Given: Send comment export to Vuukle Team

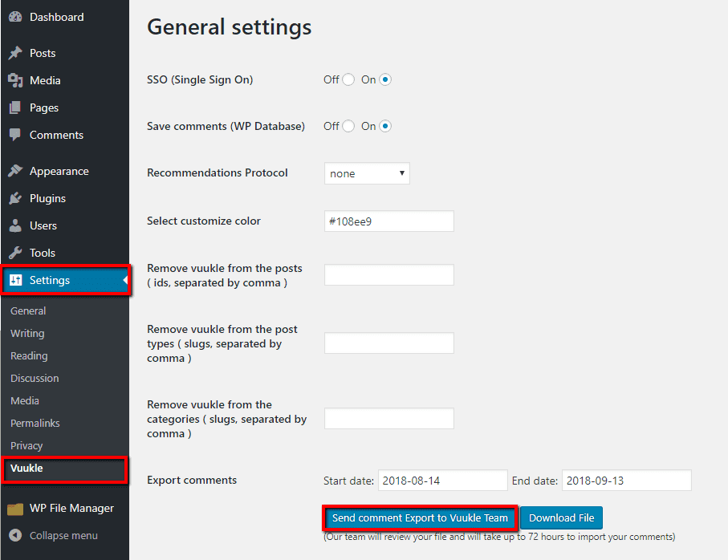Looking at the screenshot, I should click(x=420, y=517).
